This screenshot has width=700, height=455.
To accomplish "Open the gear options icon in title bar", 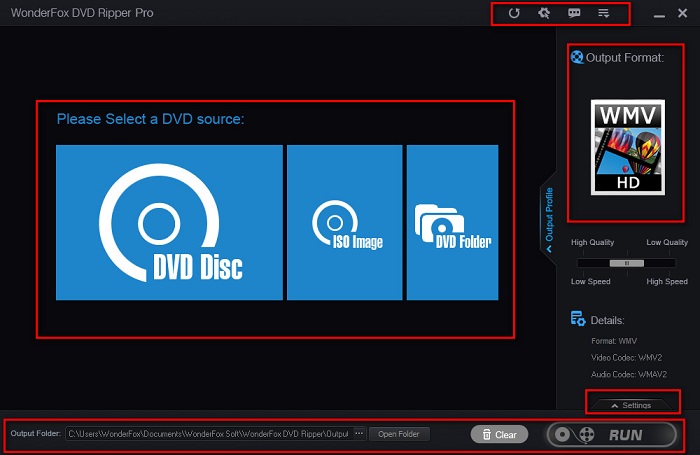I will pyautogui.click(x=544, y=13).
